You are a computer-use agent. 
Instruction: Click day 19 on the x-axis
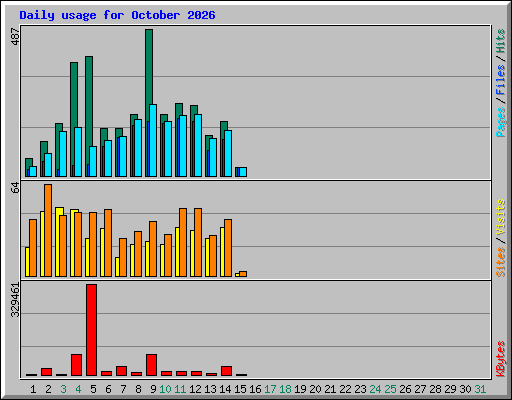[x=300, y=389]
